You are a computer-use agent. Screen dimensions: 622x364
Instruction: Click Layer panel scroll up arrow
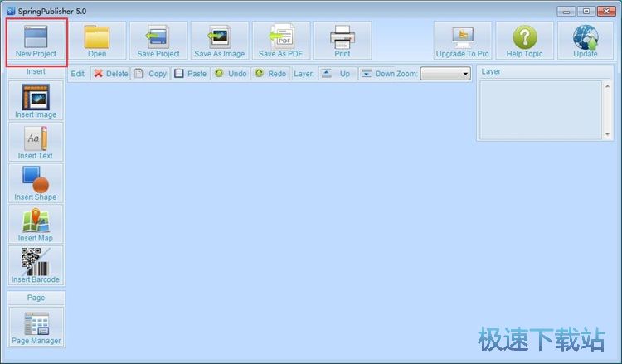pos(607,86)
